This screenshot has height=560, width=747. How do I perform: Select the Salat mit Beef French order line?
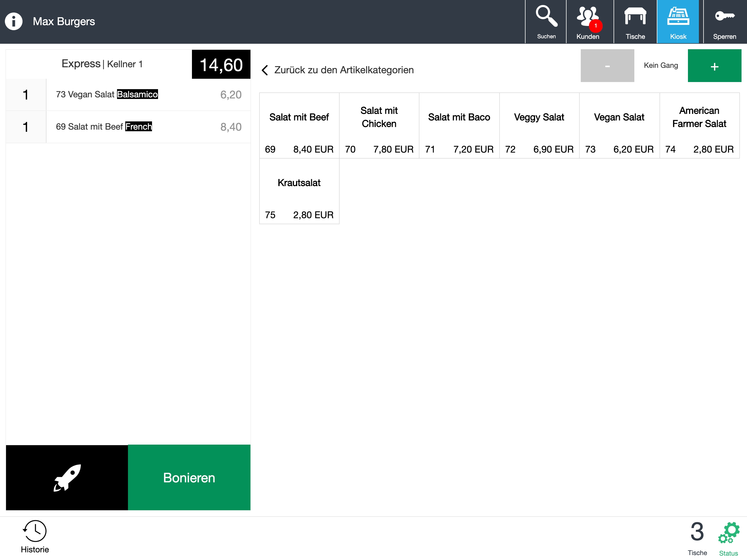[128, 127]
